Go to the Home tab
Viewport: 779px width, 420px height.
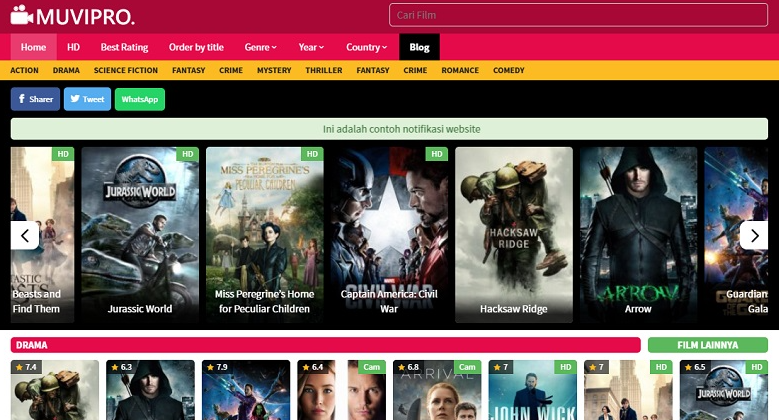point(33,47)
